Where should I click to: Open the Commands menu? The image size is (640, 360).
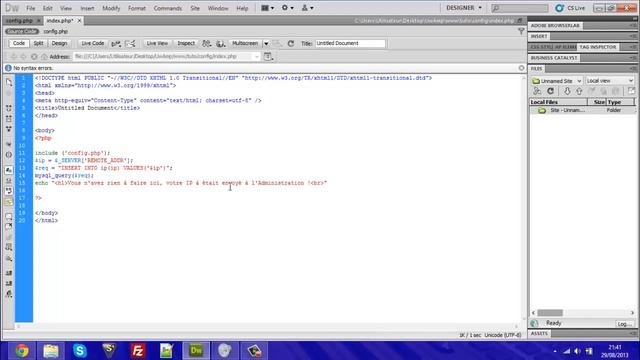167,8
